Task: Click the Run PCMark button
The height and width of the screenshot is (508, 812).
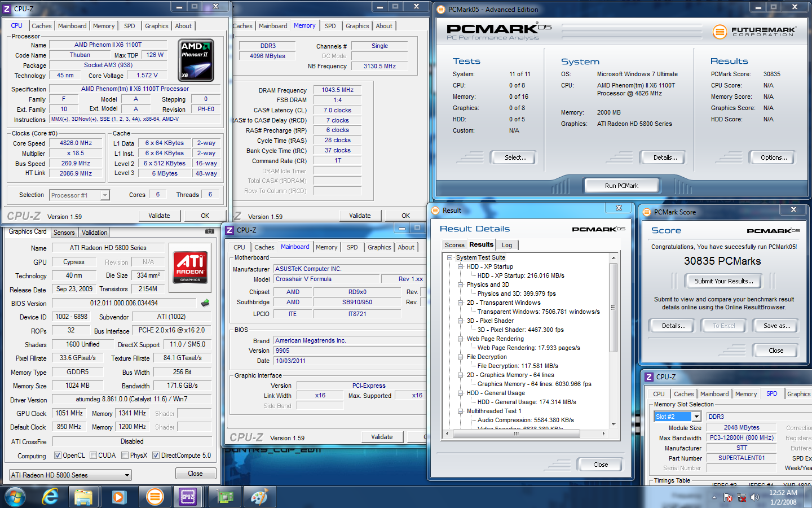Action: coord(621,186)
